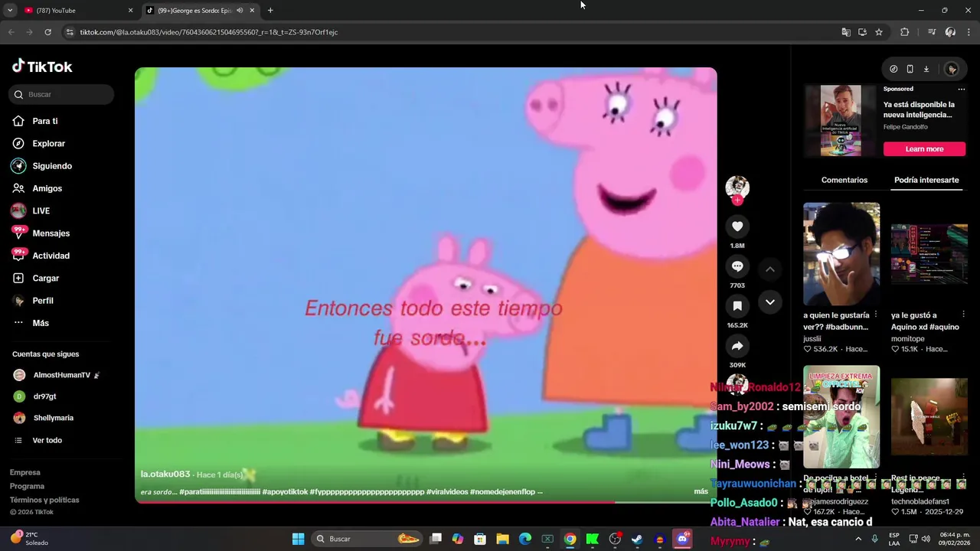Screen dimensions: 980x551
Task: Open the technobladefans1 video thumbnail
Action: [929, 417]
